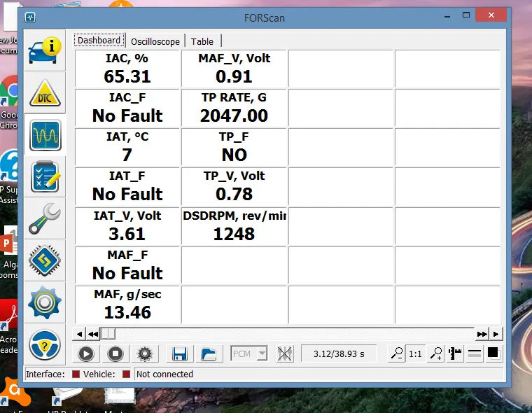Rewind timeline with double left arrows

(92, 334)
